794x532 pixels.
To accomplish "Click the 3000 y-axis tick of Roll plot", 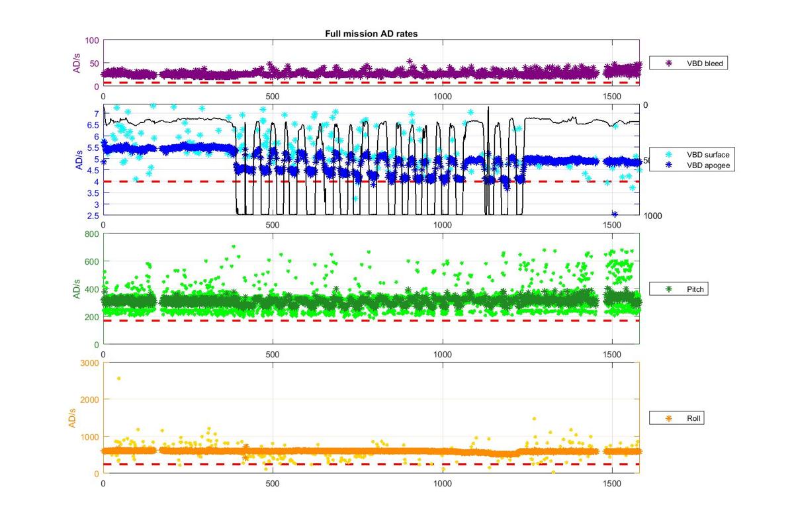I will [89, 363].
